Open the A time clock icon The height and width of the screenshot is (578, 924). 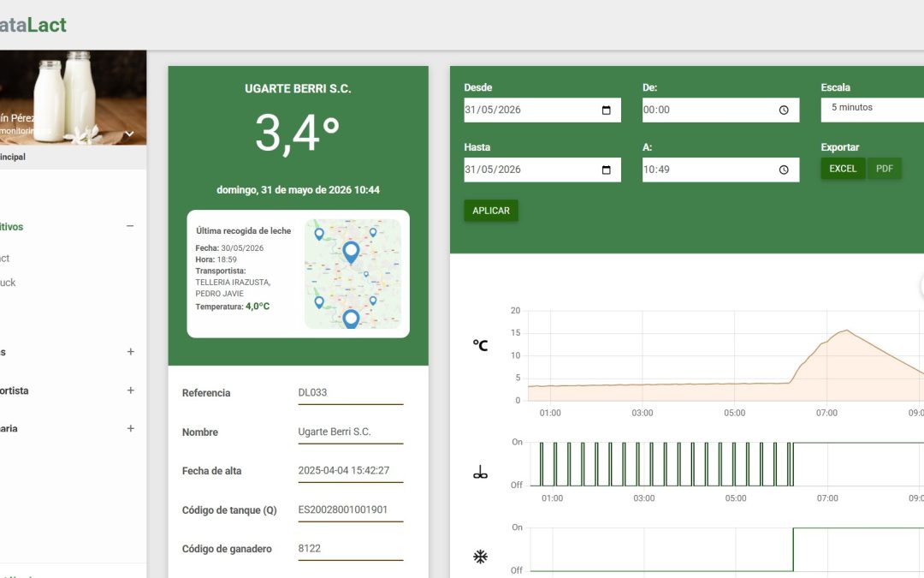coord(784,170)
